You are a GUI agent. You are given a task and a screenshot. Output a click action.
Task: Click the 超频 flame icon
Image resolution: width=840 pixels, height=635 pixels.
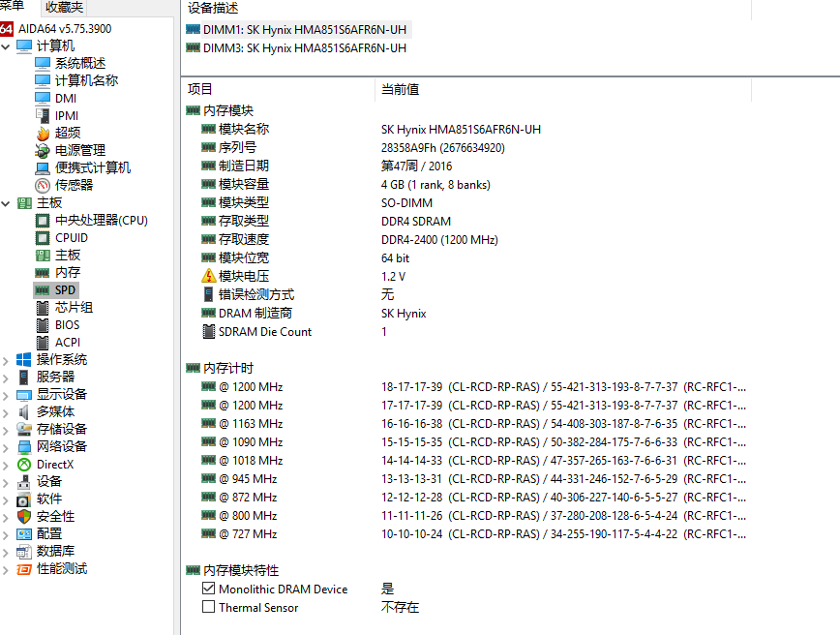[x=43, y=133]
